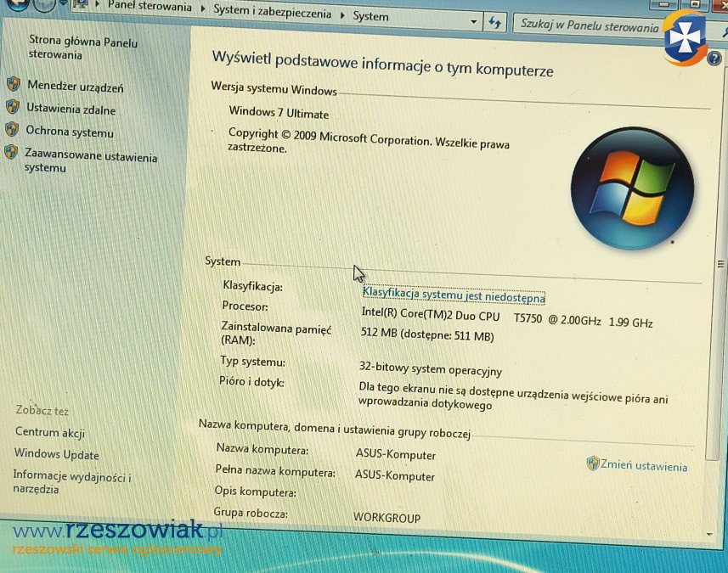Open Ustawienia zdalne link
This screenshot has width=728, height=573.
click(71, 109)
